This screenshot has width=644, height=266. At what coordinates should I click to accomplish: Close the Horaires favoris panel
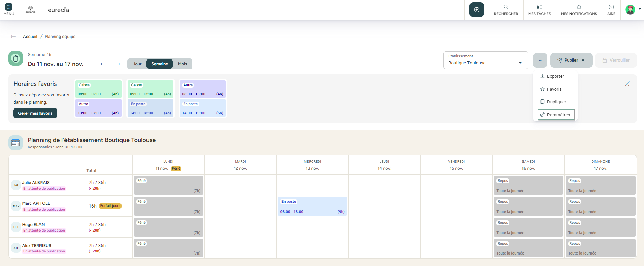[x=627, y=84]
